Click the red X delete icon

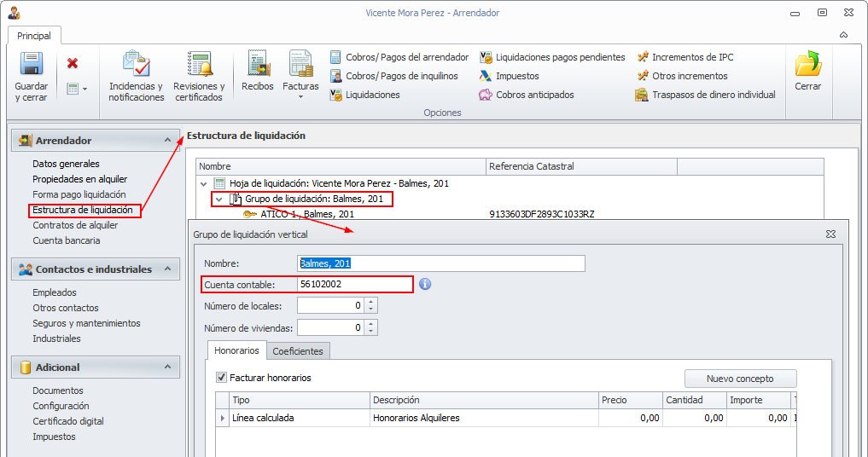[73, 63]
